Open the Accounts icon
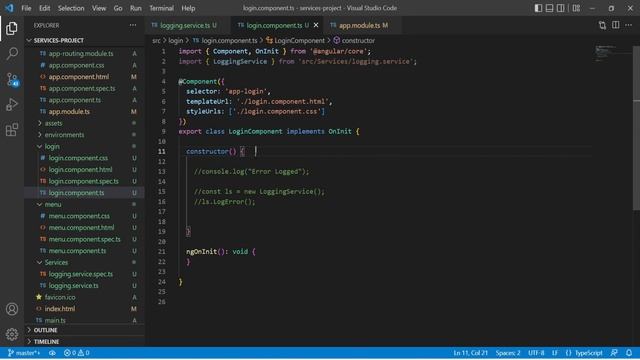640x360 pixels. [x=12, y=309]
